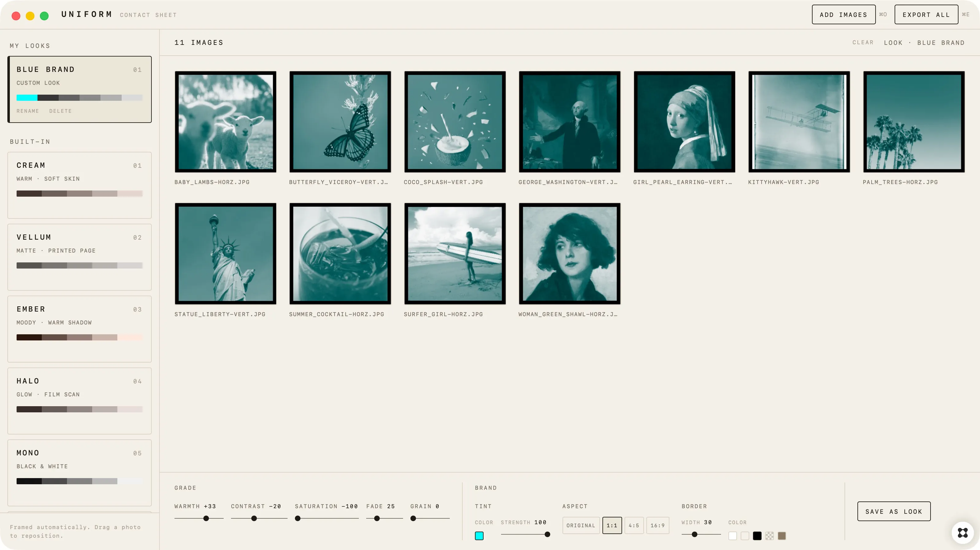980x550 pixels.
Task: Click the PALM_TREES-HORZ.JPG filename
Action: [900, 182]
